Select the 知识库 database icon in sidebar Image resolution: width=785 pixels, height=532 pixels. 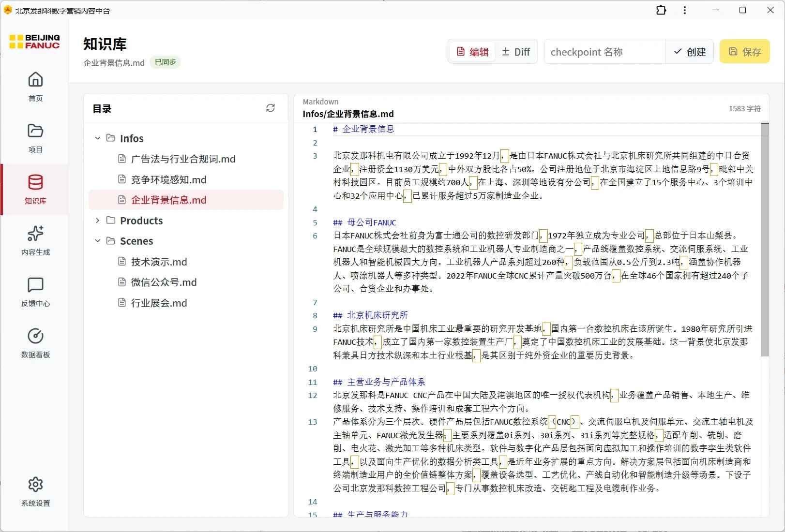[35, 182]
